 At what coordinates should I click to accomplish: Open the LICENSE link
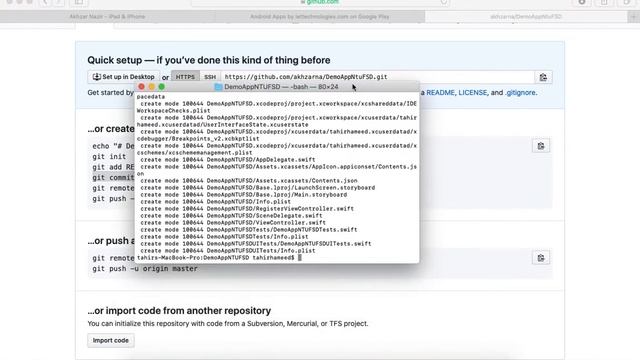473,93
